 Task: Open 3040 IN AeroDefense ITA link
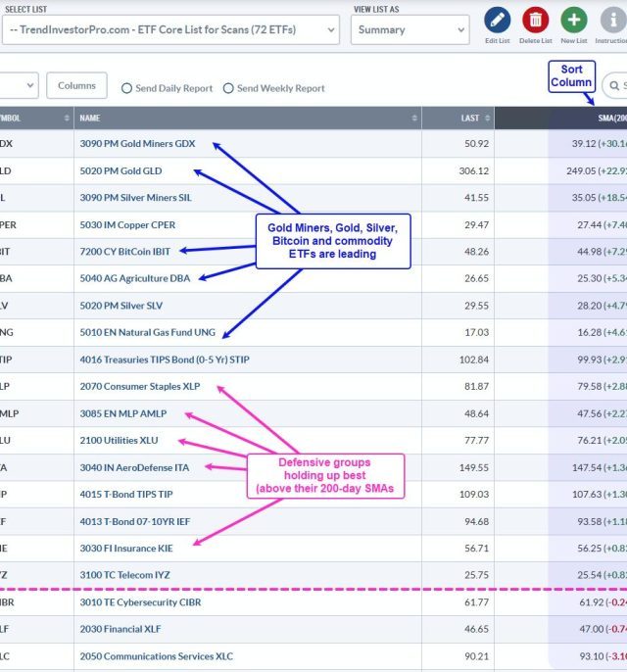(134, 467)
